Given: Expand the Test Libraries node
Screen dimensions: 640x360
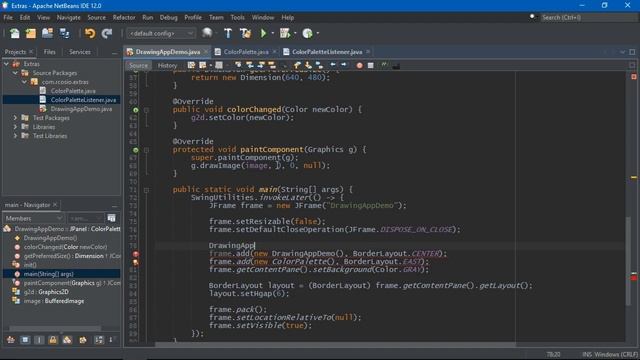Looking at the screenshot, I should (15, 136).
